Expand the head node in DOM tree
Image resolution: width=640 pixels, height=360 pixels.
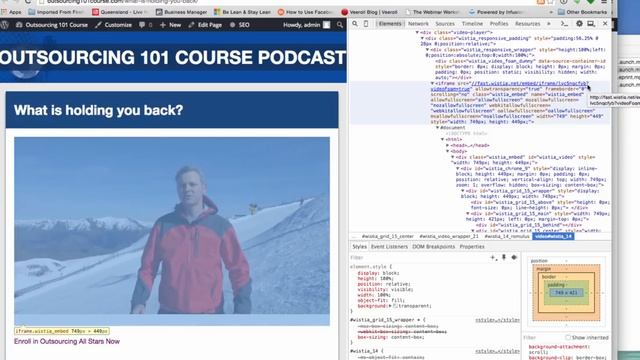pos(448,145)
